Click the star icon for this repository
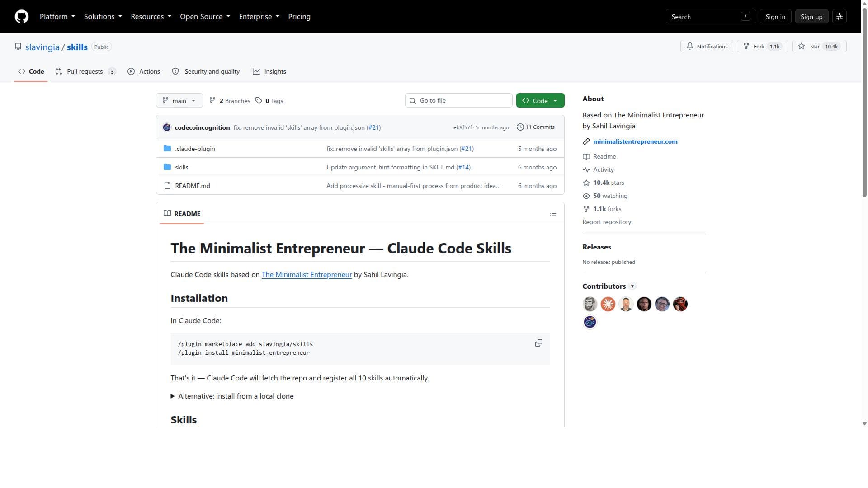Image resolution: width=868 pixels, height=488 pixels. click(802, 47)
